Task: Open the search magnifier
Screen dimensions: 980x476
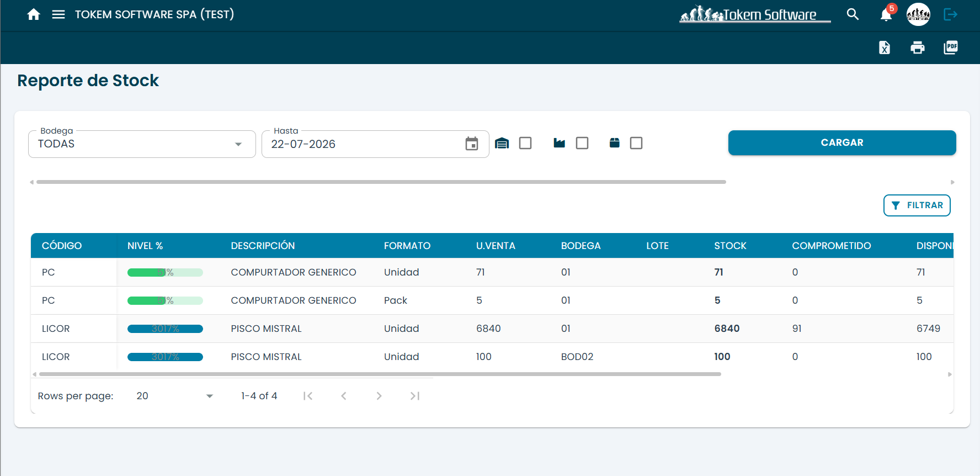Action: tap(853, 14)
